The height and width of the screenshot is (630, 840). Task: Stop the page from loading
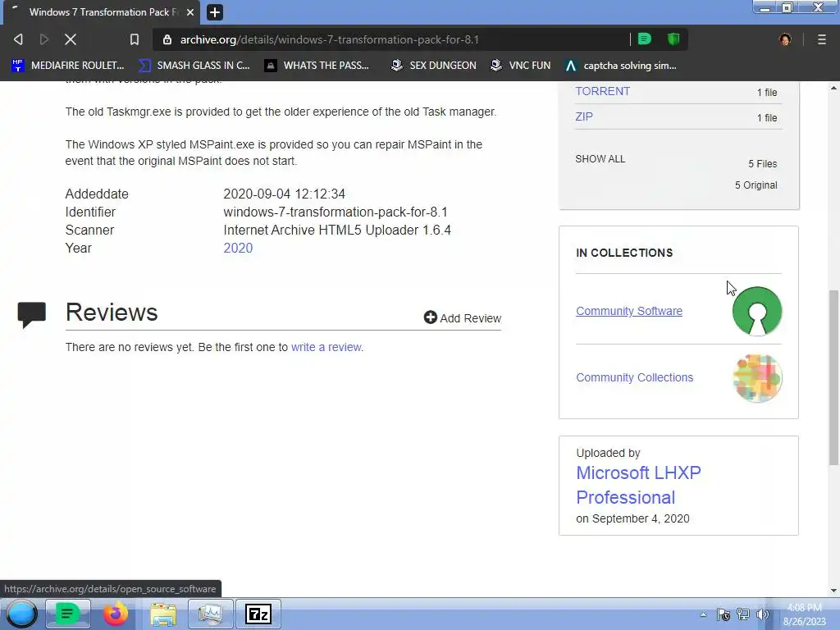pos(71,39)
